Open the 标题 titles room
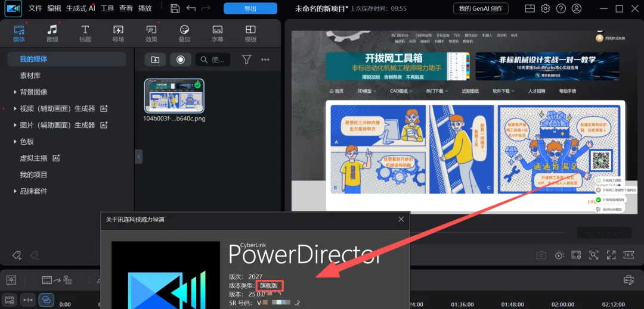This screenshot has width=644, height=309. (85, 33)
